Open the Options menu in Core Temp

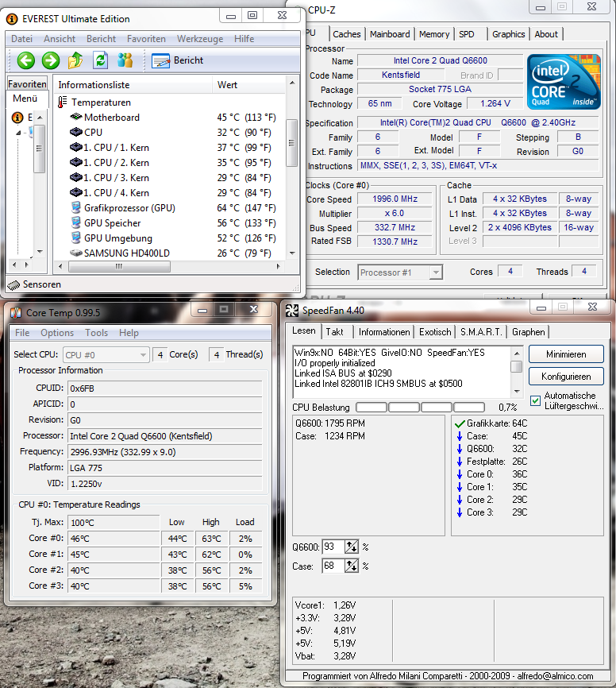click(x=57, y=333)
